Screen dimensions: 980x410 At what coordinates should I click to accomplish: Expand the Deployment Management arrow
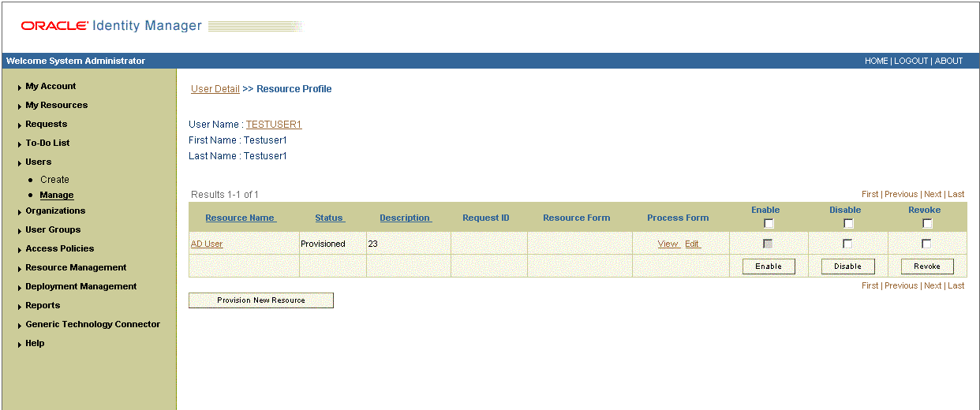tap(19, 288)
